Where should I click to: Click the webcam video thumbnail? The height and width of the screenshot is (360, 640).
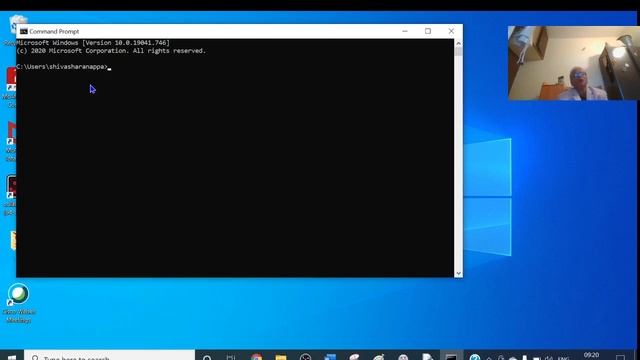point(573,63)
